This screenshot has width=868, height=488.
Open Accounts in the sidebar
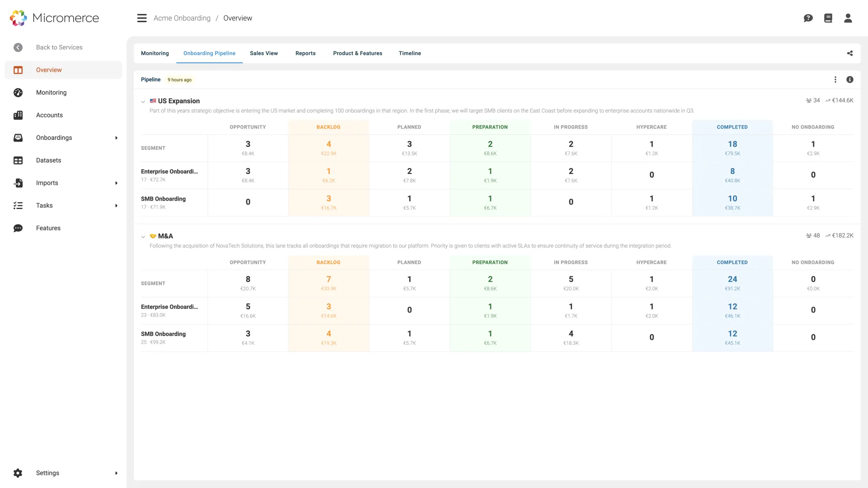tap(49, 115)
